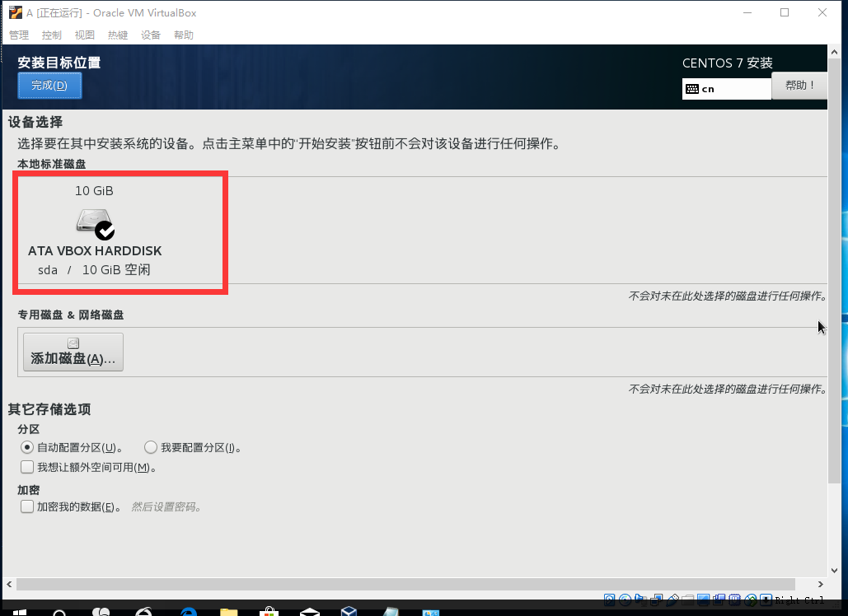Click the 其它存储选项 heading
Screen dimensions: 848x616
coord(49,409)
